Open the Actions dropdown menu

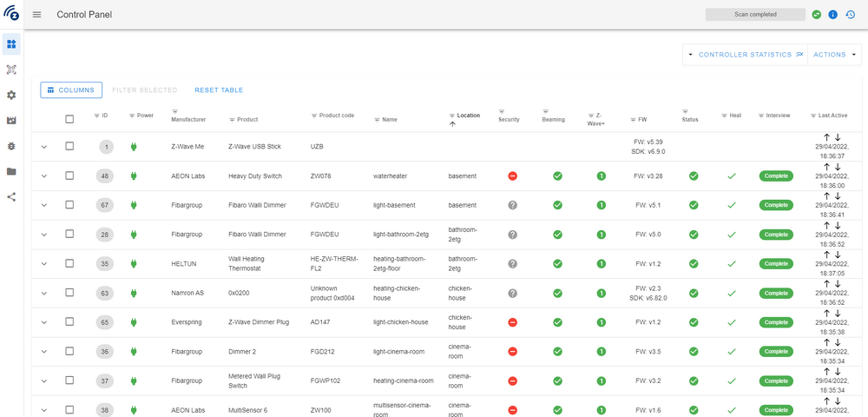(835, 55)
